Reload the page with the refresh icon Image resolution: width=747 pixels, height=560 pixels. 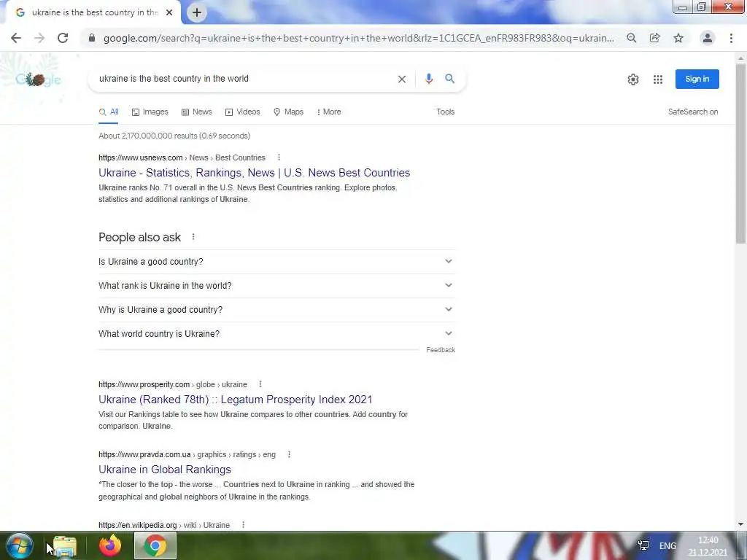[63, 38]
